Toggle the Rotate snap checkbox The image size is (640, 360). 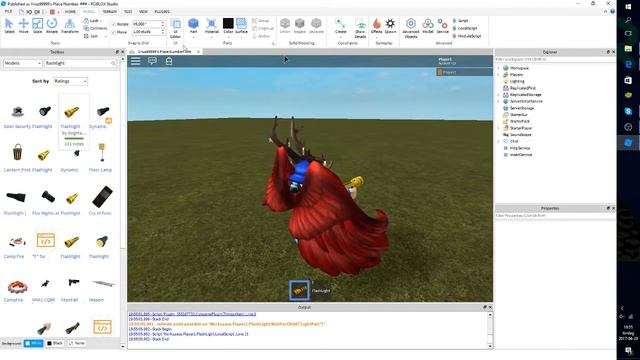coord(114,24)
